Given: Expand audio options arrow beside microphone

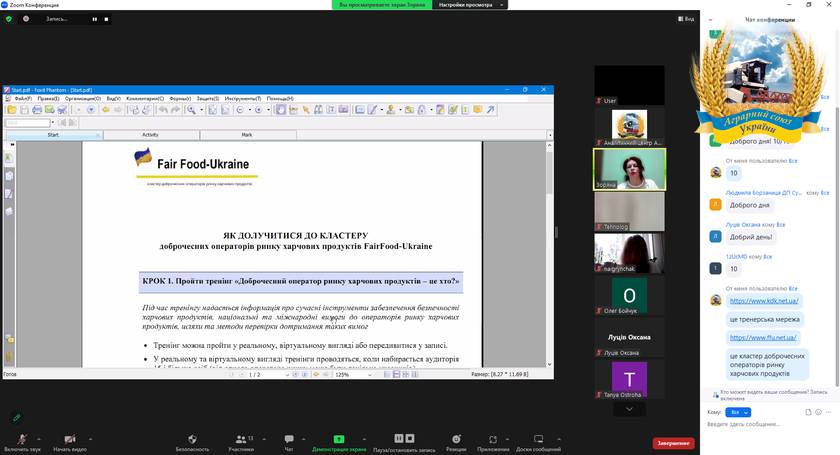Looking at the screenshot, I should [x=39, y=439].
